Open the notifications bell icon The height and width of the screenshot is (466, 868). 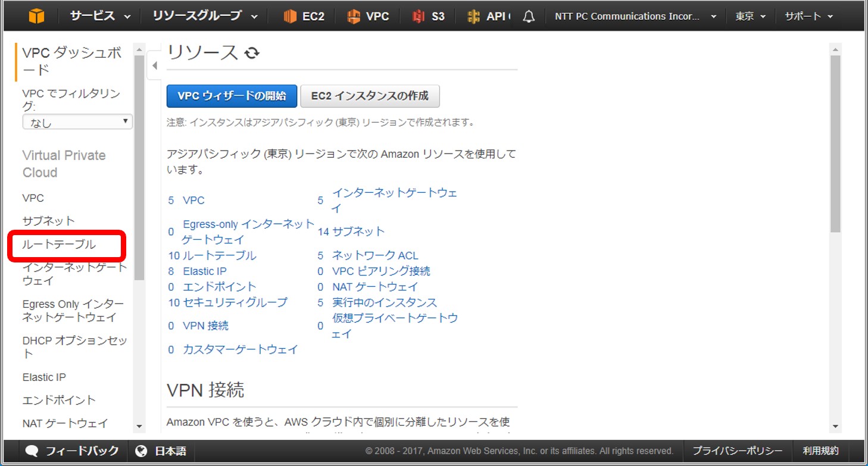[x=529, y=17]
